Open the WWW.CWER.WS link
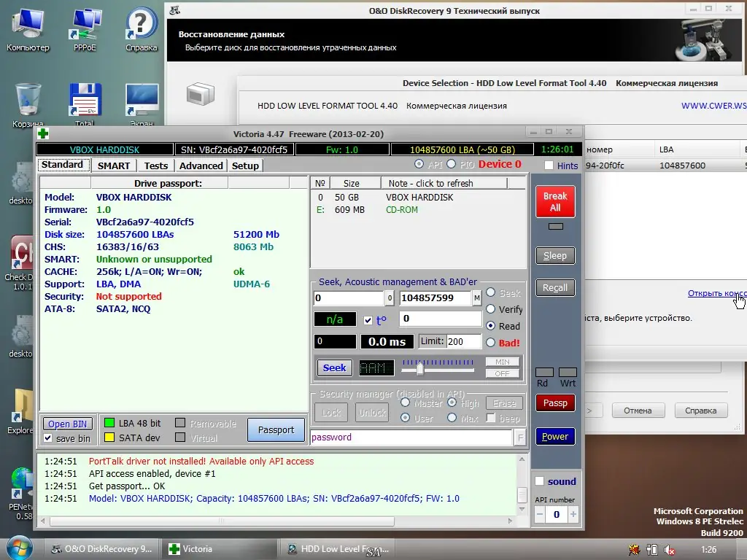The image size is (747, 560). (x=713, y=106)
